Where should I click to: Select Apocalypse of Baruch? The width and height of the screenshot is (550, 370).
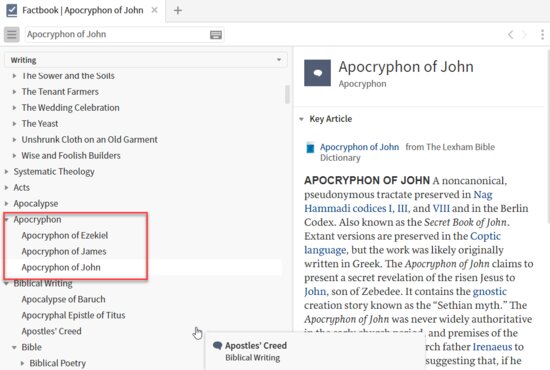63,299
